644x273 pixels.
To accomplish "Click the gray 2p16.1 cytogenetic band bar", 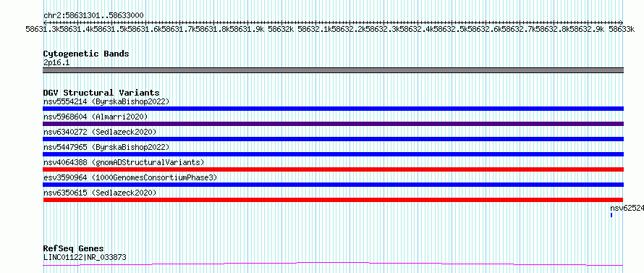I will 333,70.
